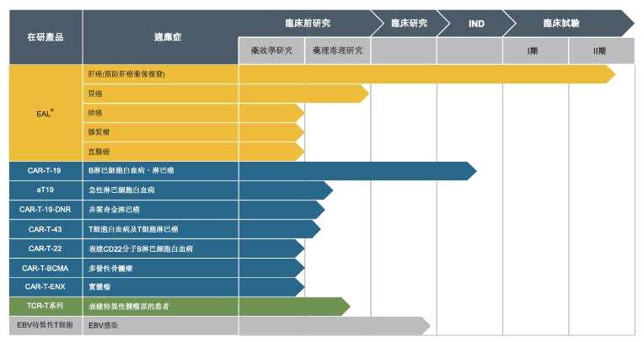Click the T細胞白血病及T細胞淋巴癌 indication text
644x342 pixels.
coord(133,229)
